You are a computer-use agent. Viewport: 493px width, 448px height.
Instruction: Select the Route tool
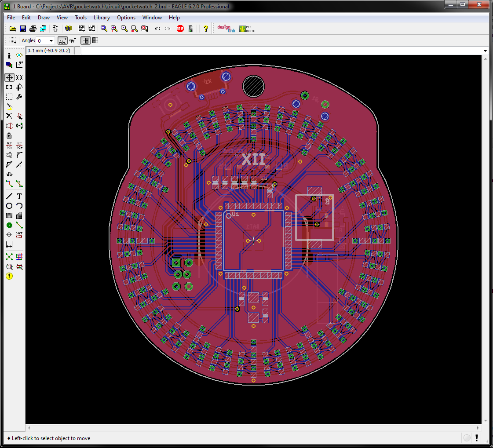pos(9,184)
